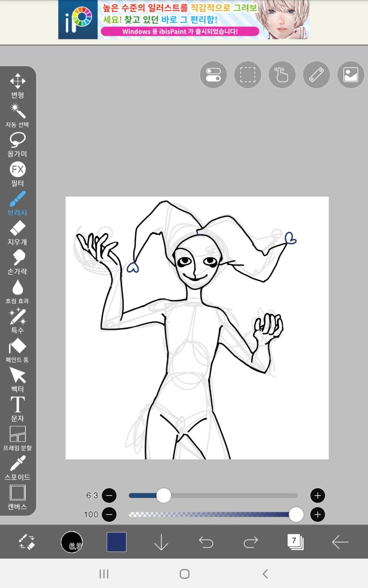Open the navy blue color swatch
Viewport: 368px width, 588px height.
pyautogui.click(x=116, y=542)
